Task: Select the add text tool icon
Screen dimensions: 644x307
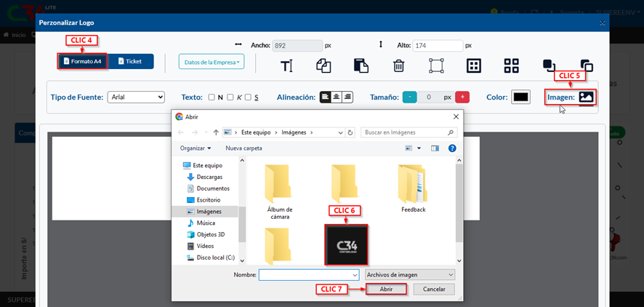Action: [287, 66]
